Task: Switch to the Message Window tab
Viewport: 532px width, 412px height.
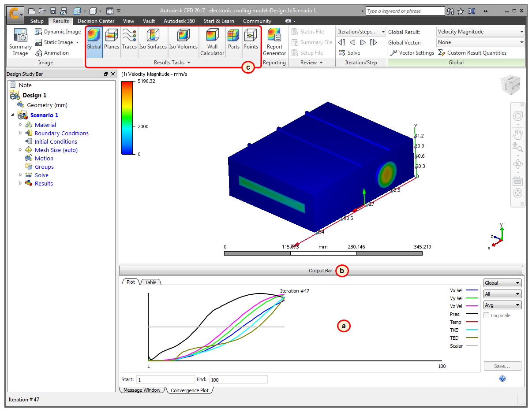Action: pos(142,390)
